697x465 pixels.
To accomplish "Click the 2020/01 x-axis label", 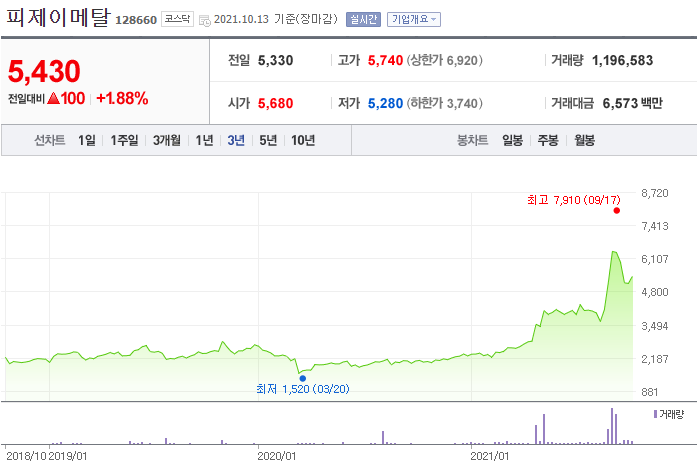I will 276,456.
